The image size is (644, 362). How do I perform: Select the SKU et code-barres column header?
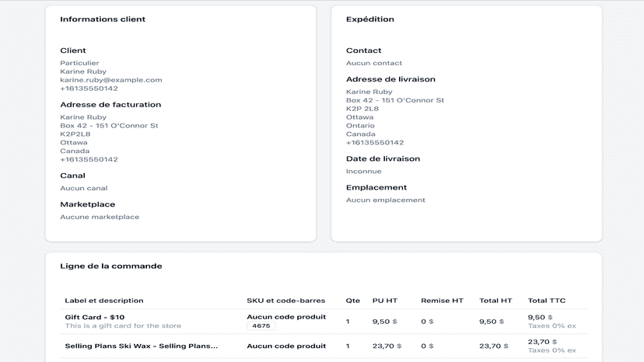pos(286,301)
